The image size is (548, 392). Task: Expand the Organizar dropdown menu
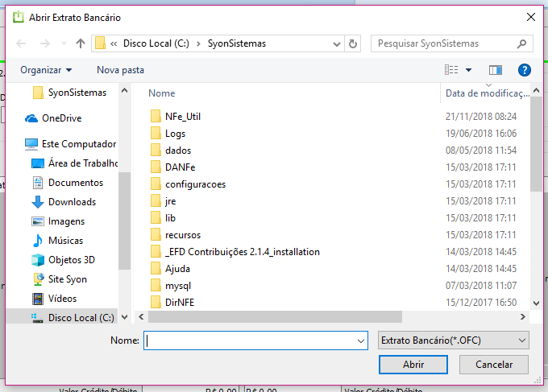[46, 70]
